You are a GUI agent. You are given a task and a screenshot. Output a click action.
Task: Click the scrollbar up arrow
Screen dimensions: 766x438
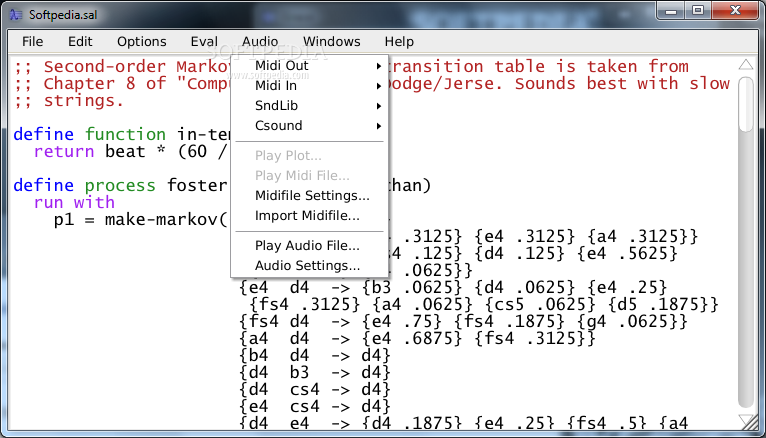[x=745, y=65]
